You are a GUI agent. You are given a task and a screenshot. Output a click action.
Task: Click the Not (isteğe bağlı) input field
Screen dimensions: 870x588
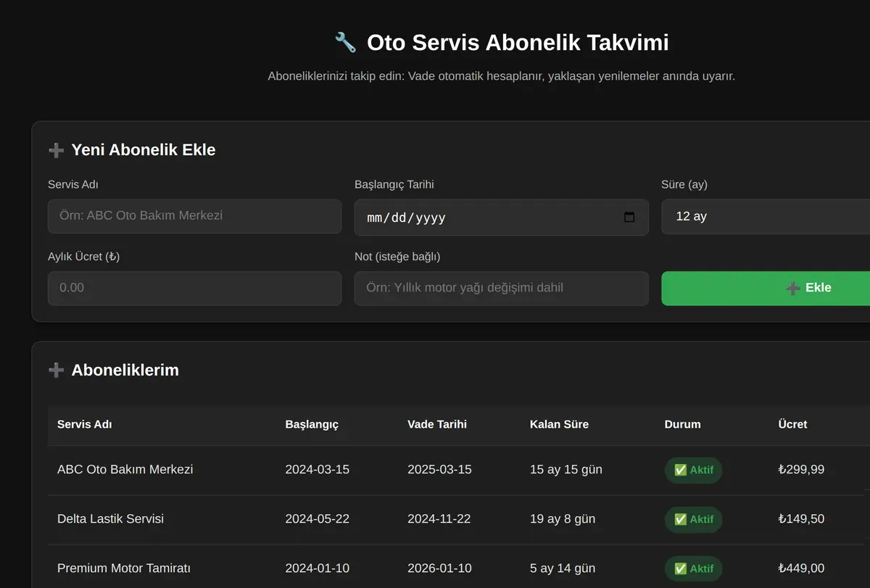(501, 288)
